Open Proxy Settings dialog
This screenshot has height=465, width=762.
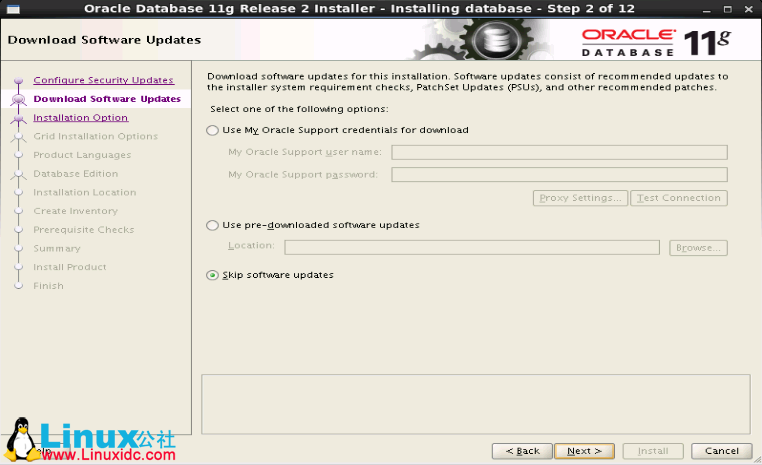(x=580, y=198)
